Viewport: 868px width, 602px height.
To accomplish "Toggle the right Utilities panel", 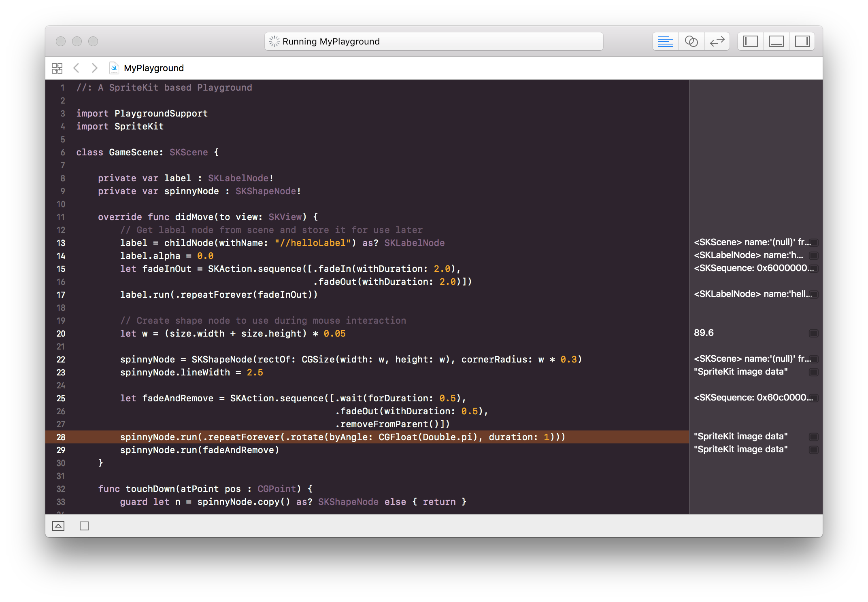I will pos(802,42).
